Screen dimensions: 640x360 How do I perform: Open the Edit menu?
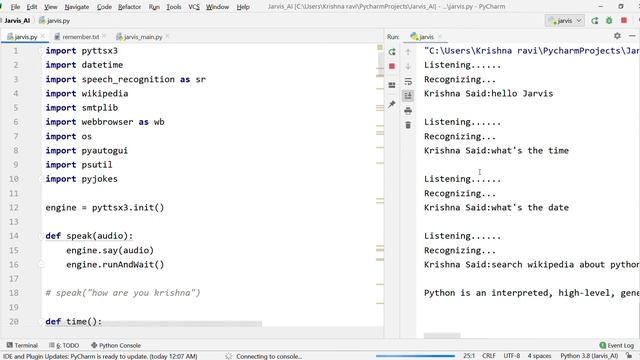point(32,7)
